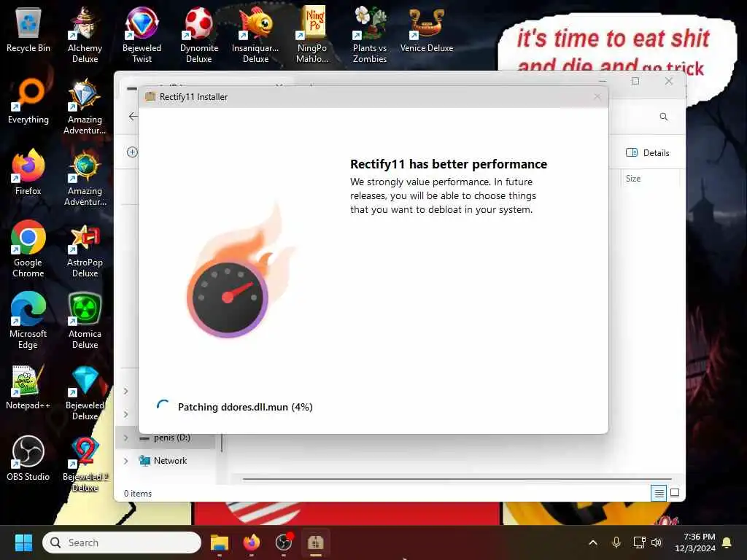
Task: Switch to OBS Studio taskbar icon
Action: pyautogui.click(x=284, y=542)
